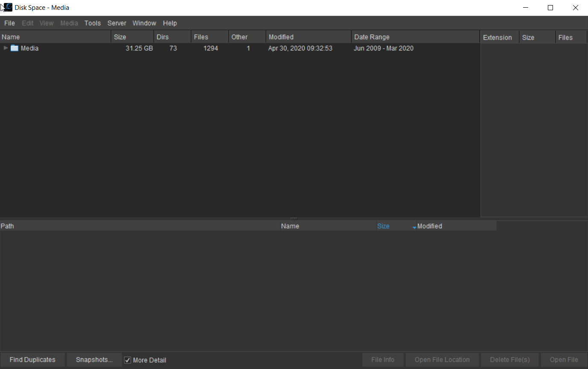588x369 pixels.
Task: Click the Size header in extension panel
Action: [x=538, y=38]
